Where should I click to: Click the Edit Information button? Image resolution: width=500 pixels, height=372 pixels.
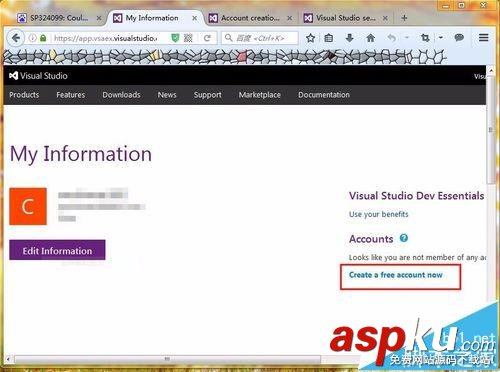click(x=57, y=250)
